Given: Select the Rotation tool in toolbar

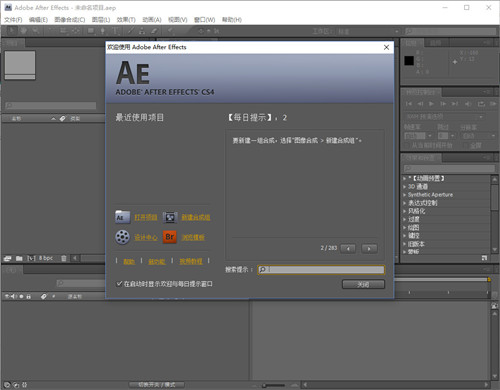Looking at the screenshot, I should [x=51, y=31].
